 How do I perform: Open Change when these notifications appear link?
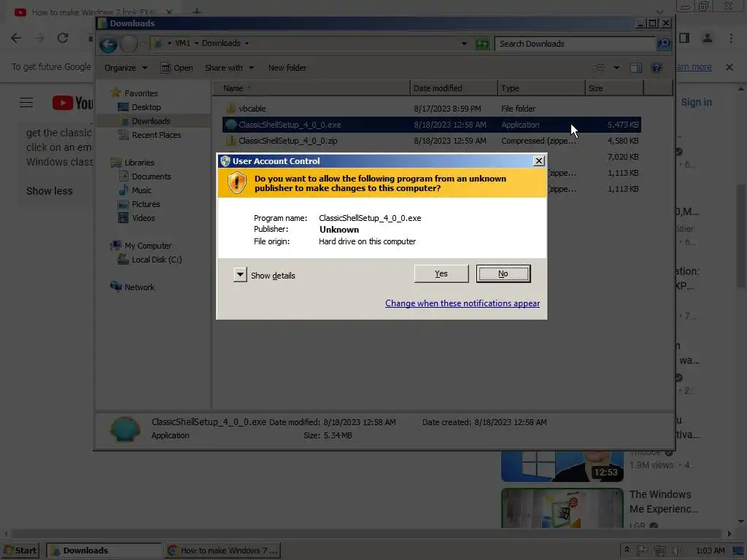462,303
